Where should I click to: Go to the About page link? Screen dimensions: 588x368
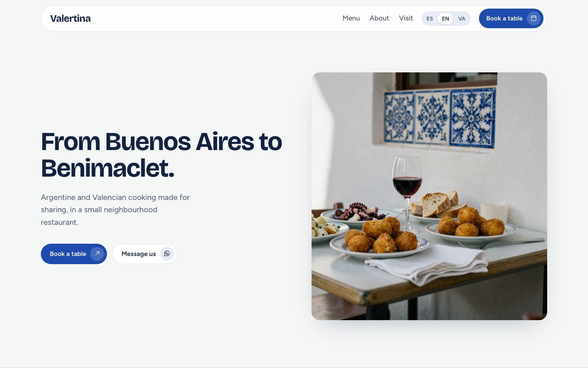tap(379, 18)
